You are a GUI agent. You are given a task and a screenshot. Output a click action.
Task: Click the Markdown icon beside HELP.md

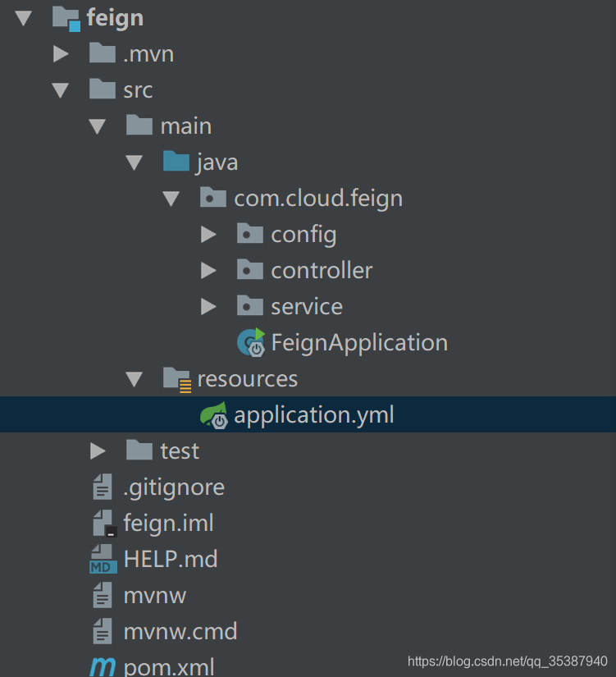pos(101,559)
